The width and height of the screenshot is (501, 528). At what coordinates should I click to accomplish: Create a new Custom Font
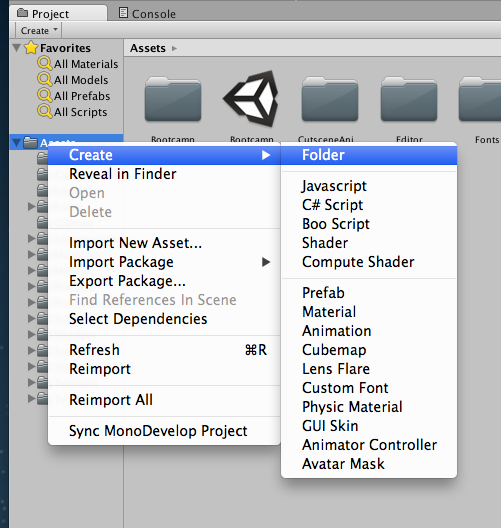tap(369, 388)
